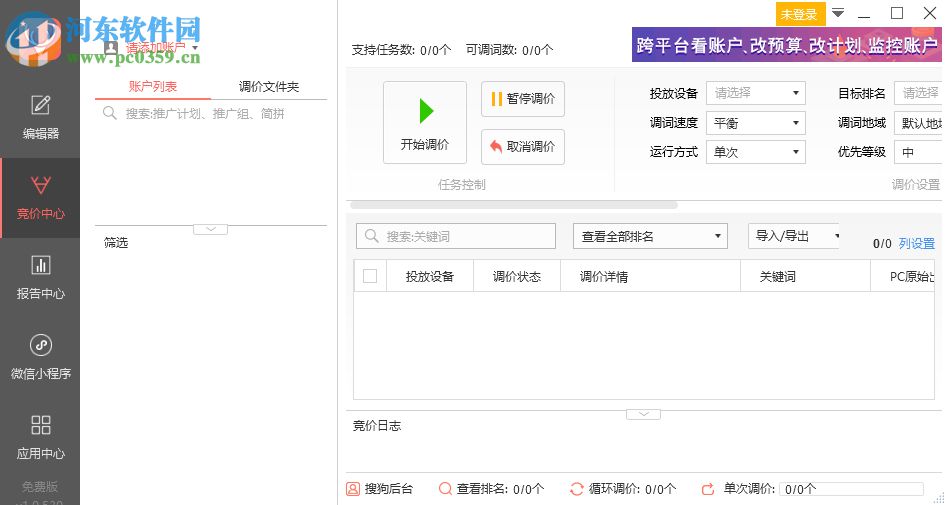Open the 请添加账户 account dropdown
The width and height of the screenshot is (946, 505).
[195, 48]
